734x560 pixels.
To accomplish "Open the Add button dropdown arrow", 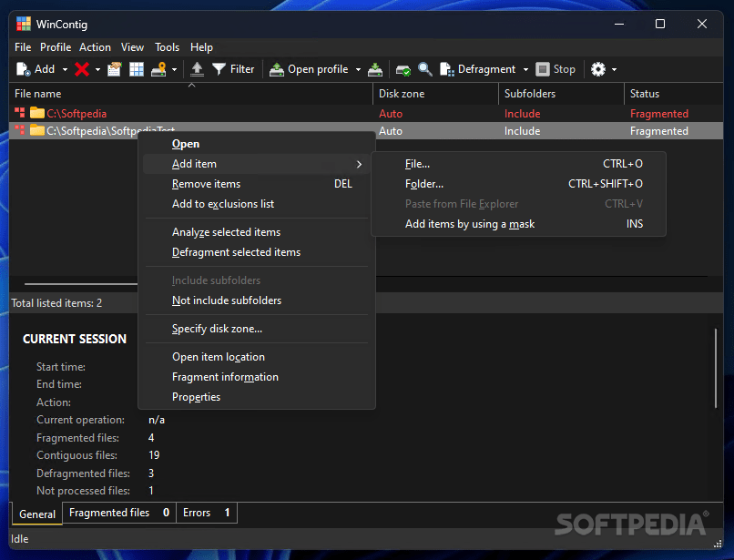I will pyautogui.click(x=65, y=69).
